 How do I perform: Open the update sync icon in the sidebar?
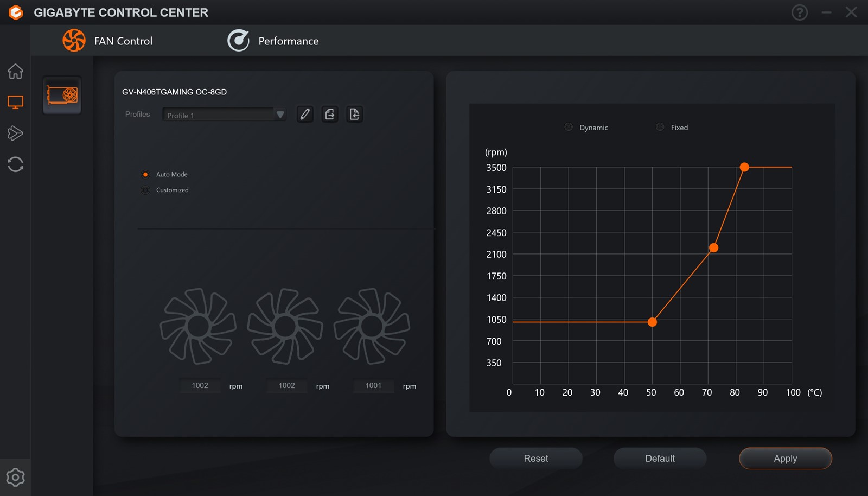15,164
